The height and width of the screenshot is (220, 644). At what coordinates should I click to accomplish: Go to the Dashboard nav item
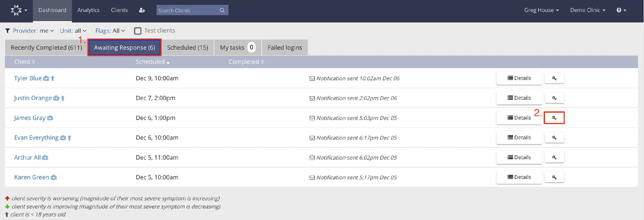click(52, 10)
